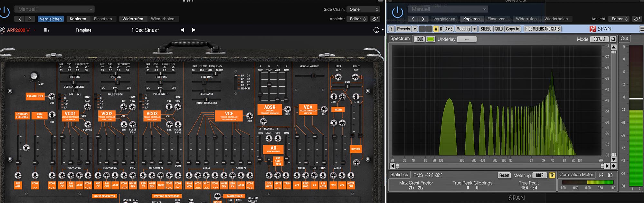Load the previous ARP2600 preset with the left arrow
Image resolution: width=644 pixels, height=203 pixels.
pos(182,30)
